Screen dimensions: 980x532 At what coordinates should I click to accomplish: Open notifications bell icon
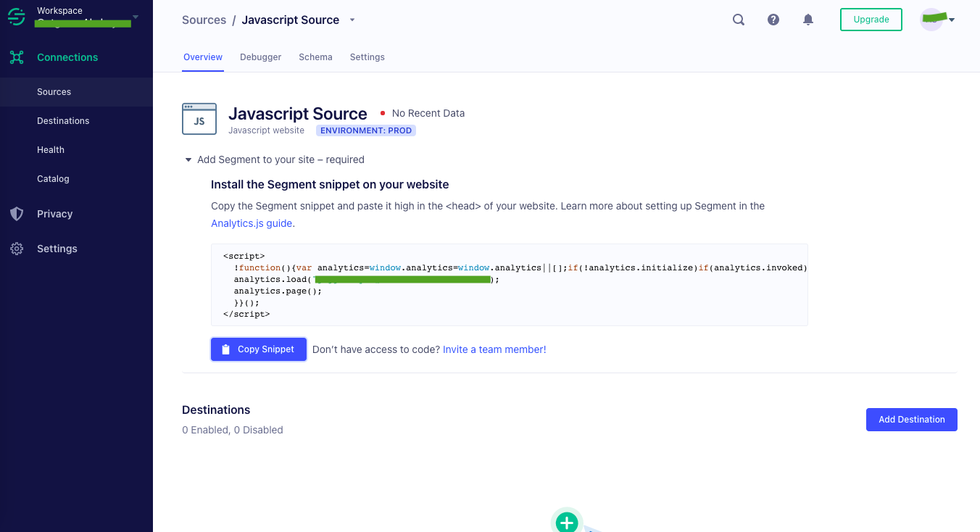(808, 20)
